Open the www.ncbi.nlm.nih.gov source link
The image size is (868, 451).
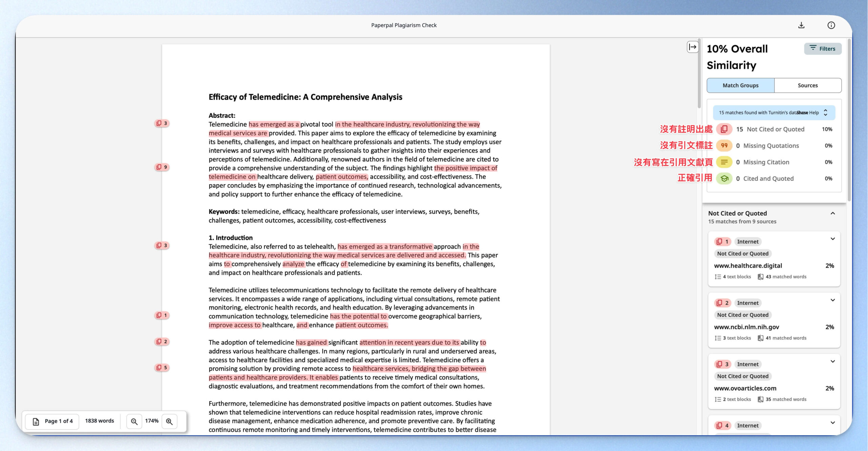[747, 327]
